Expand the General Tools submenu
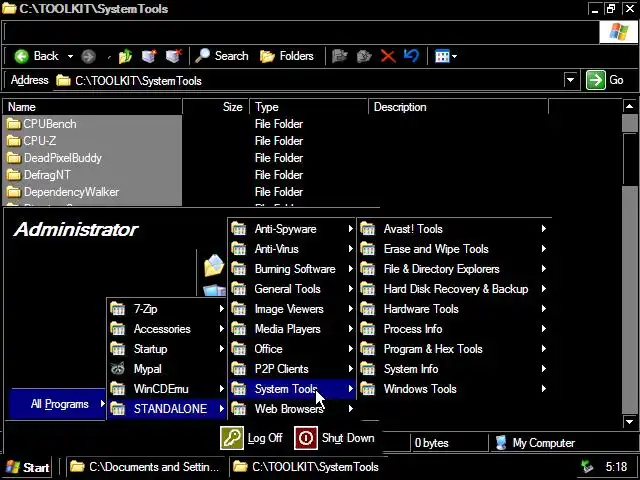This screenshot has height=480, width=640. [x=292, y=289]
